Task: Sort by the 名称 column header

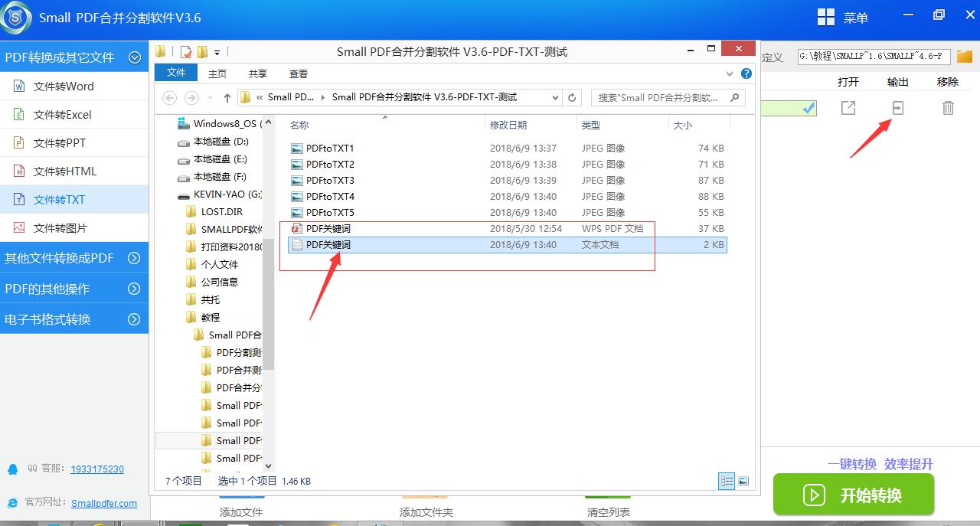Action: [x=384, y=125]
